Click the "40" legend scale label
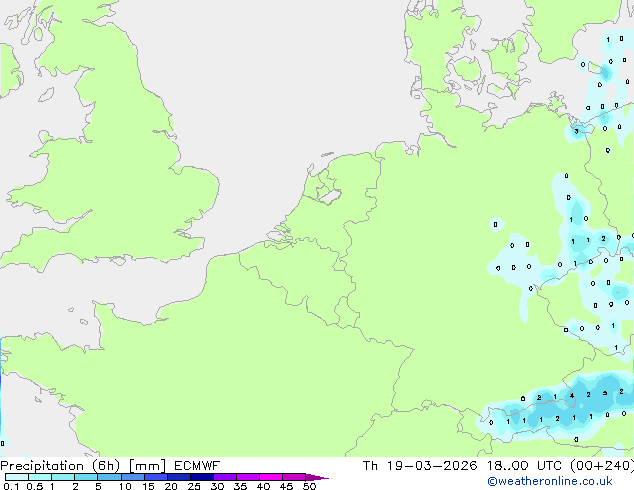Viewport: 634px width, 490px height. pos(263,486)
